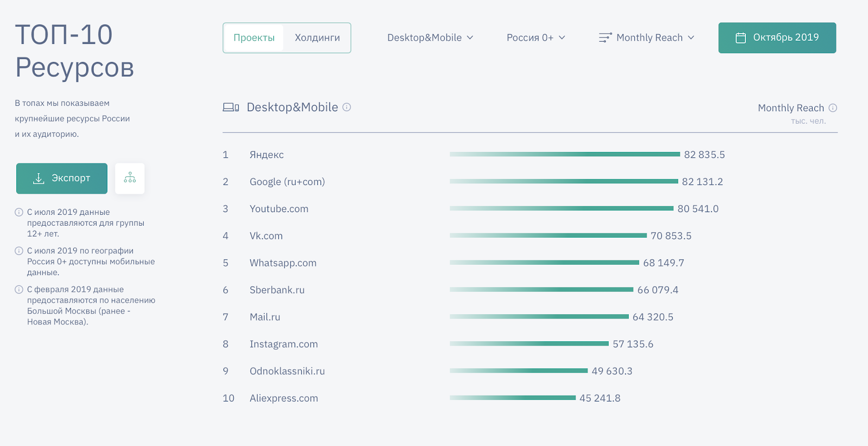Select the Яндекс row
This screenshot has height=446, width=868.
click(529, 155)
